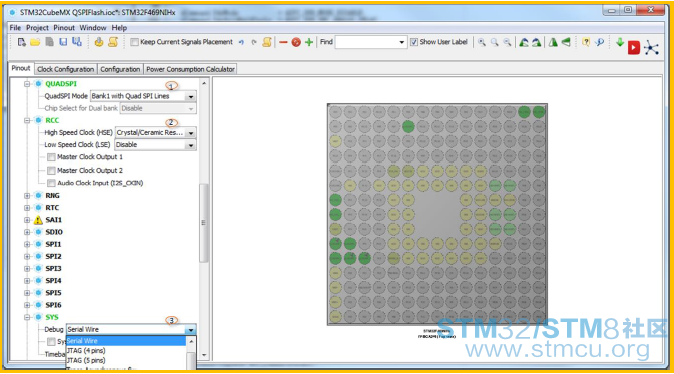Click the green down arrow update icon
674x374 pixels.
point(620,42)
